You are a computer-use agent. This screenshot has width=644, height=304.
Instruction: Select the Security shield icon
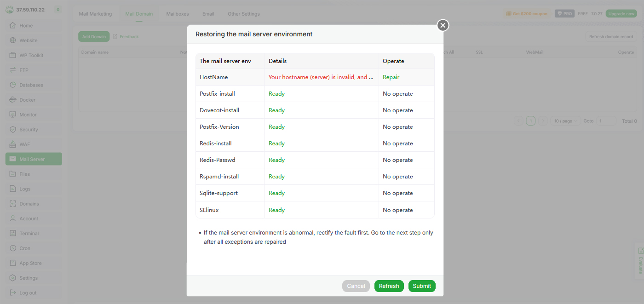pos(13,130)
